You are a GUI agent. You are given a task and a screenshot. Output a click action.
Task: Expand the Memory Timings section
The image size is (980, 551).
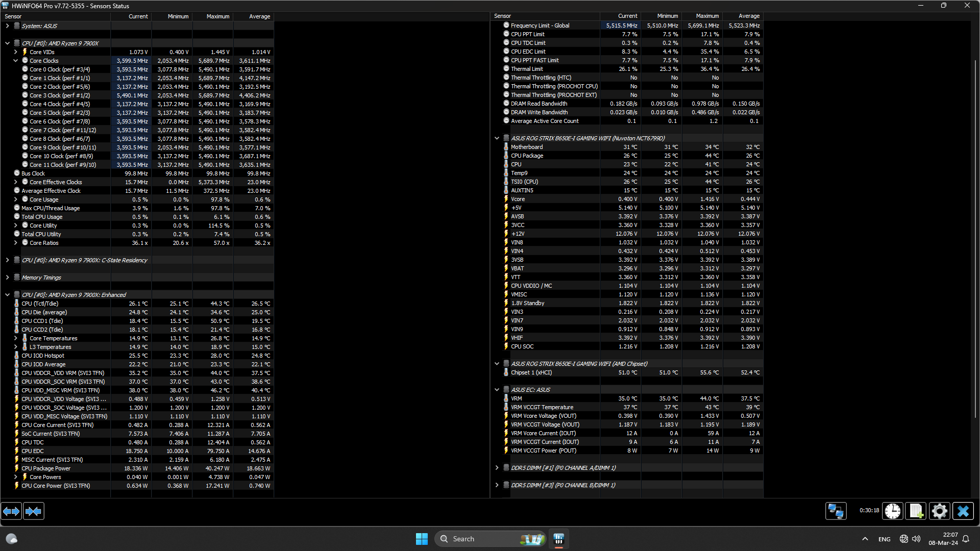coord(7,278)
